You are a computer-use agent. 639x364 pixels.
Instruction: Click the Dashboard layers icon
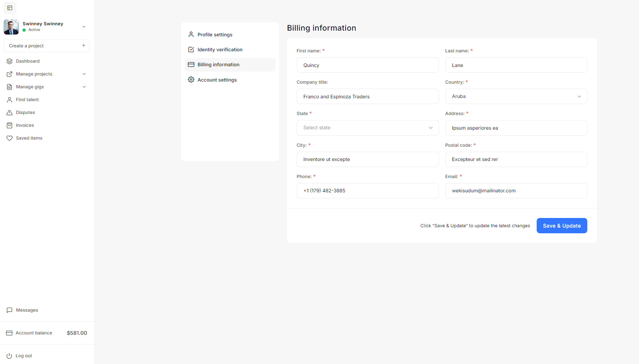coord(10,61)
